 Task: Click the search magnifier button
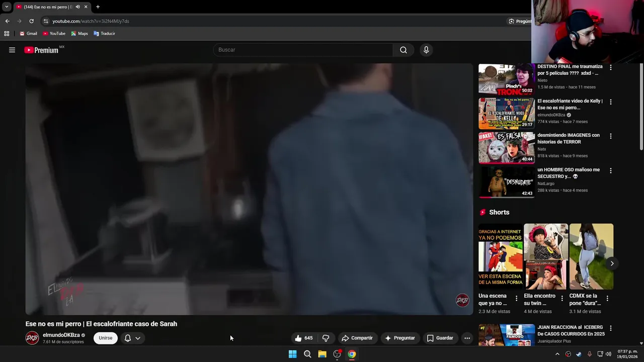tap(404, 50)
